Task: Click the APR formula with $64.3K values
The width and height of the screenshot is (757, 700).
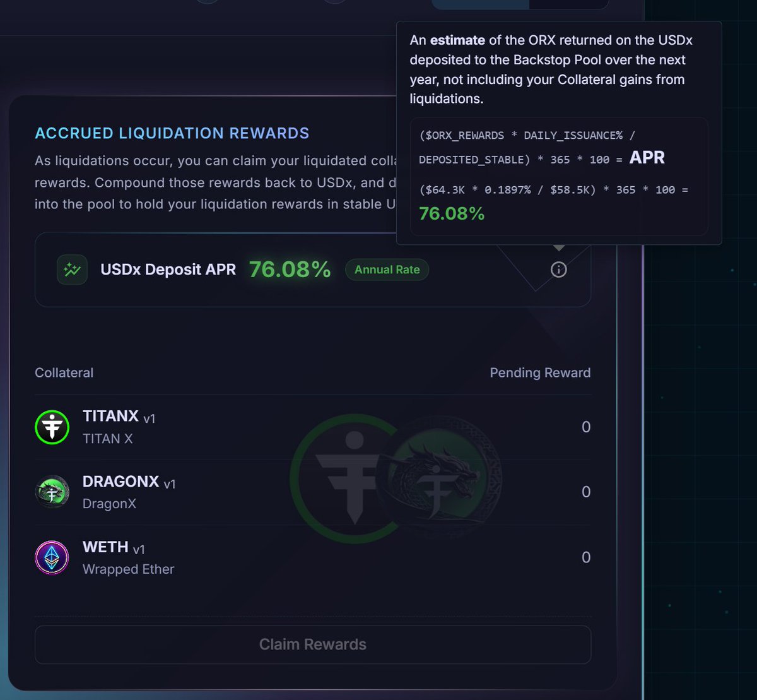Action: pos(554,190)
